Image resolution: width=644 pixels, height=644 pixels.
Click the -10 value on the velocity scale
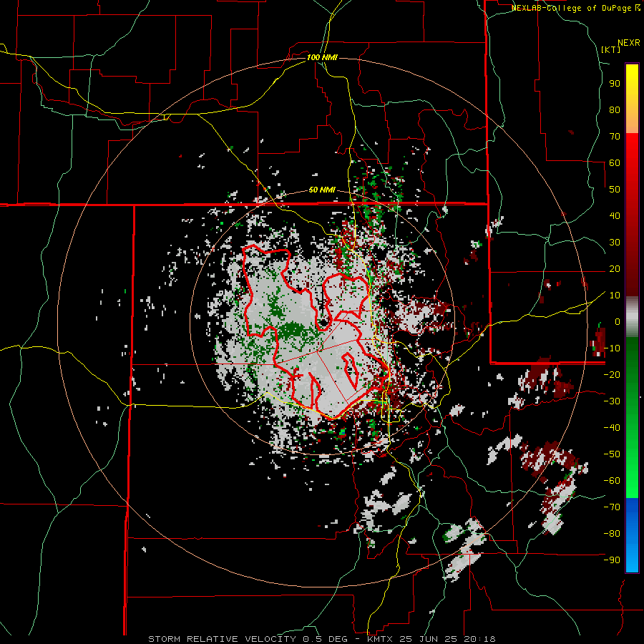[x=612, y=348]
